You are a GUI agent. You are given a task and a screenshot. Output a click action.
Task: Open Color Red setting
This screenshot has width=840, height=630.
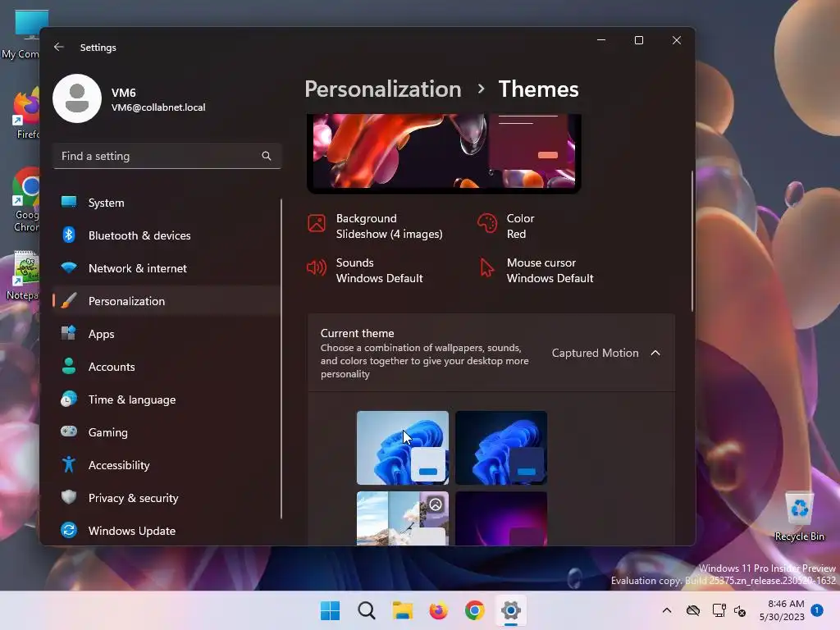coord(506,226)
